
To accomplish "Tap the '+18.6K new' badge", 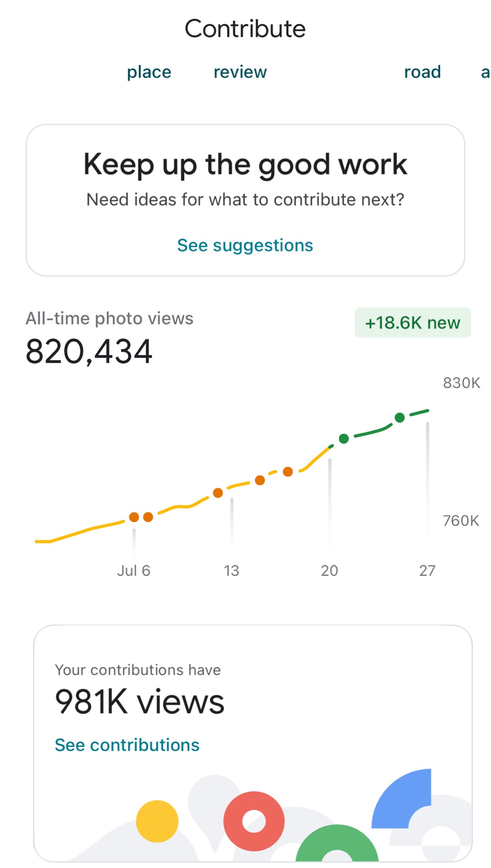I will tap(412, 323).
